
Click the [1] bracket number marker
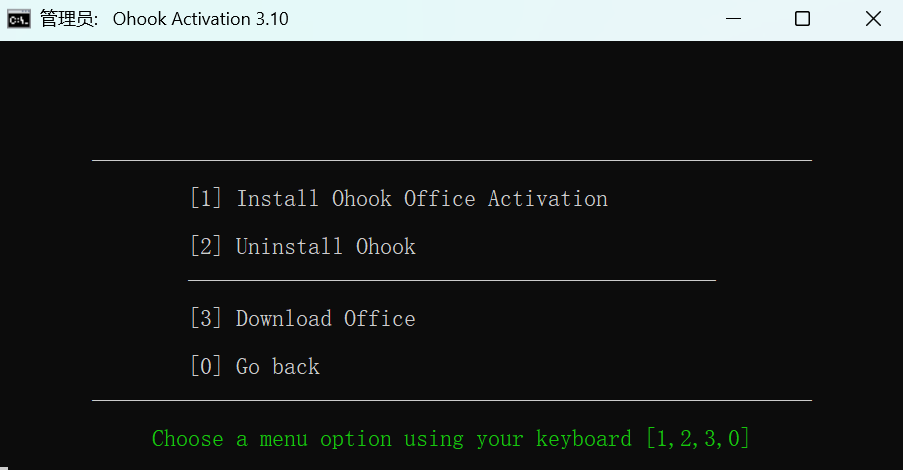pos(205,199)
